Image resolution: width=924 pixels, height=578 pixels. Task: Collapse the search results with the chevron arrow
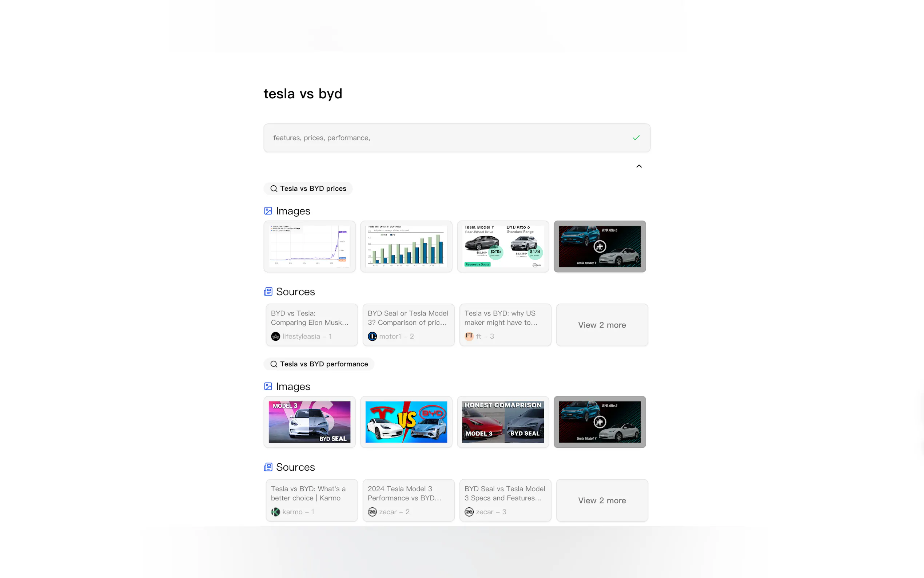click(x=639, y=166)
